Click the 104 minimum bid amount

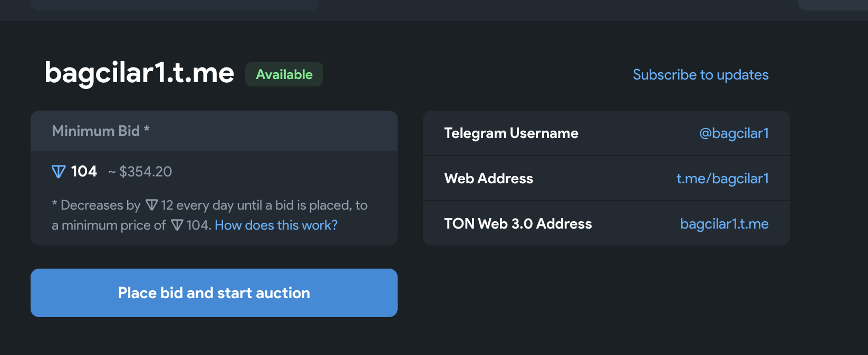click(x=84, y=171)
